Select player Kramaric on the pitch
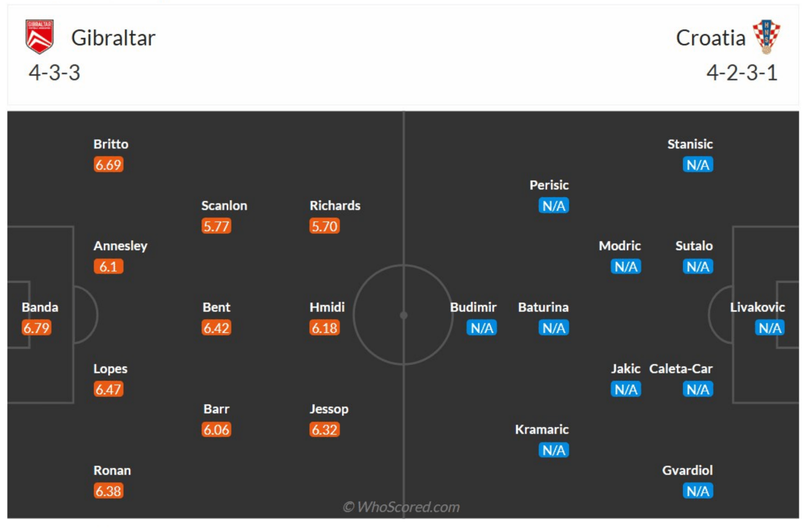The height and width of the screenshot is (528, 812). [x=542, y=429]
